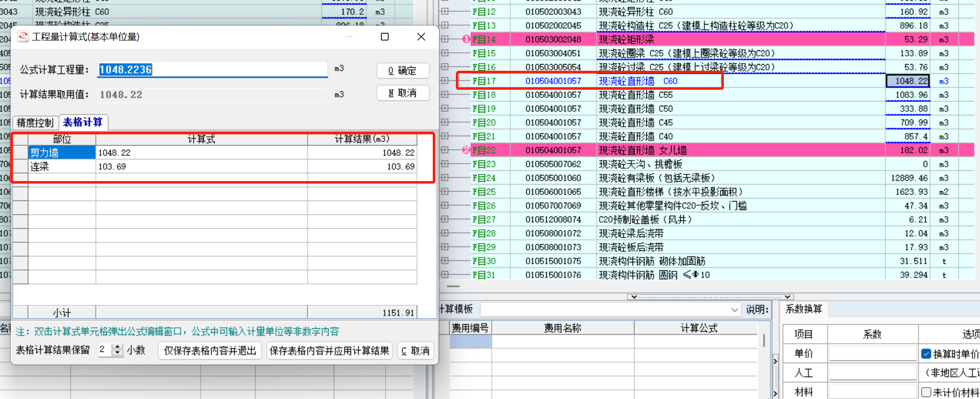Click the 部位 column header
The image size is (980, 399).
coord(62,139)
